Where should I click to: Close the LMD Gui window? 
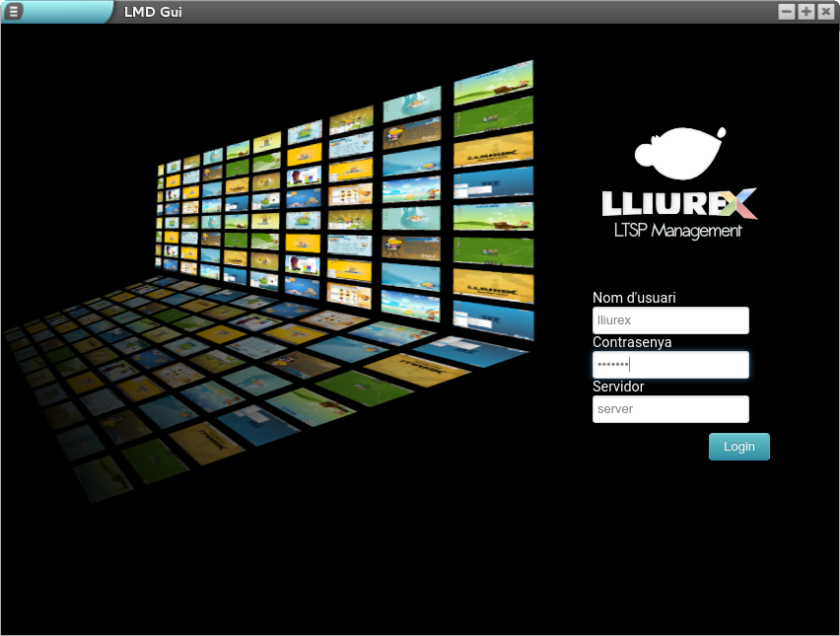tap(825, 12)
